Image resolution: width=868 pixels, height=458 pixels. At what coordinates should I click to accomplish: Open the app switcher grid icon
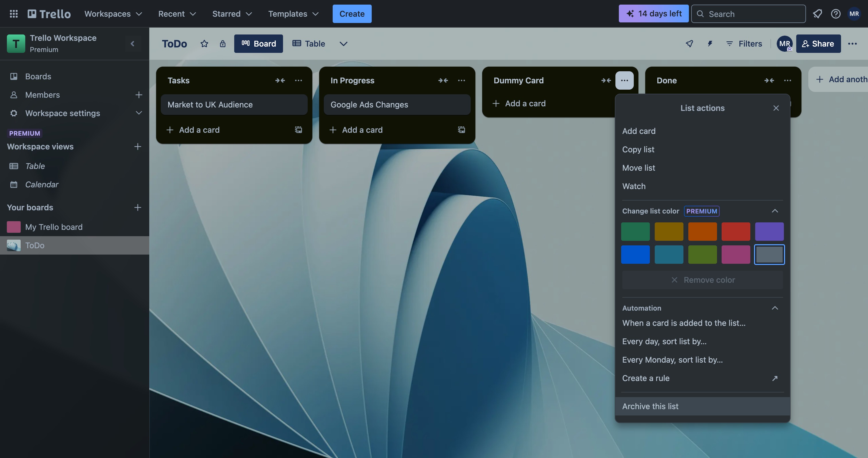click(x=13, y=14)
